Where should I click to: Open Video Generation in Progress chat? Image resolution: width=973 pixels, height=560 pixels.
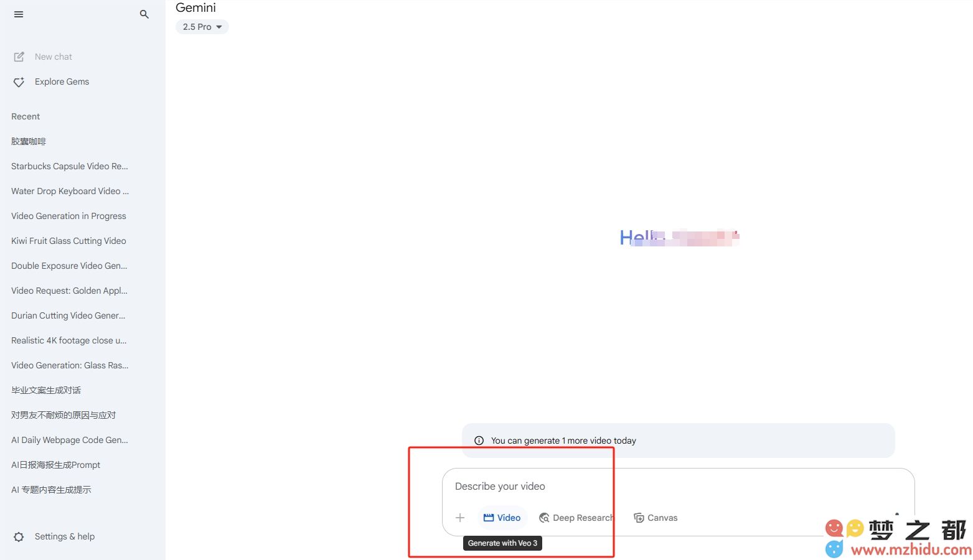[68, 216]
